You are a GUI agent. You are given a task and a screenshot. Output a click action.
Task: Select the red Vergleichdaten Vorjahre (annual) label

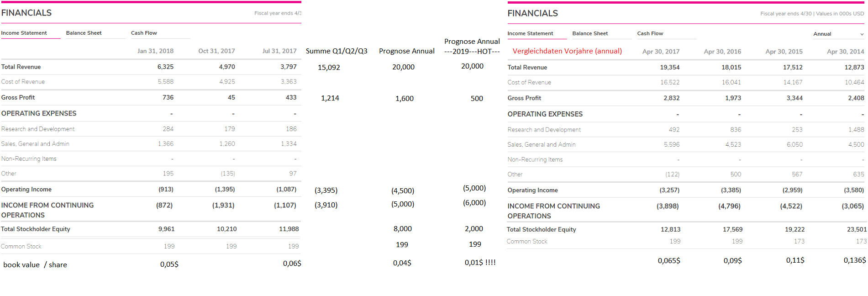567,51
